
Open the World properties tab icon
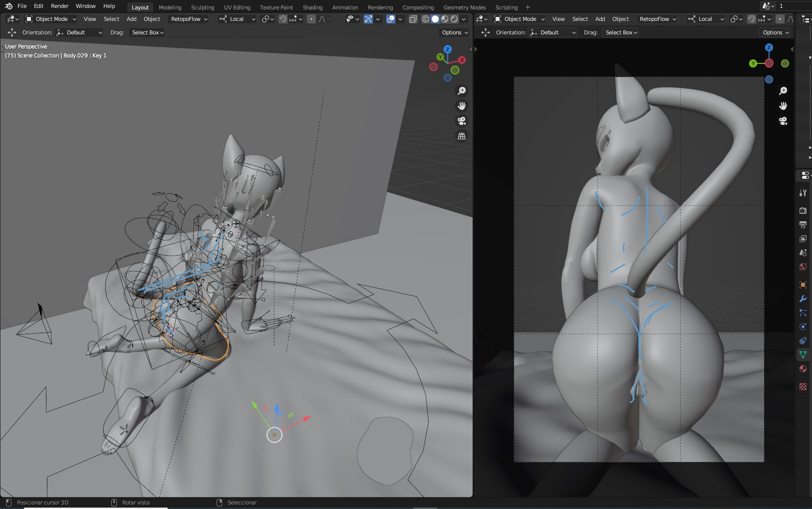coord(803,267)
